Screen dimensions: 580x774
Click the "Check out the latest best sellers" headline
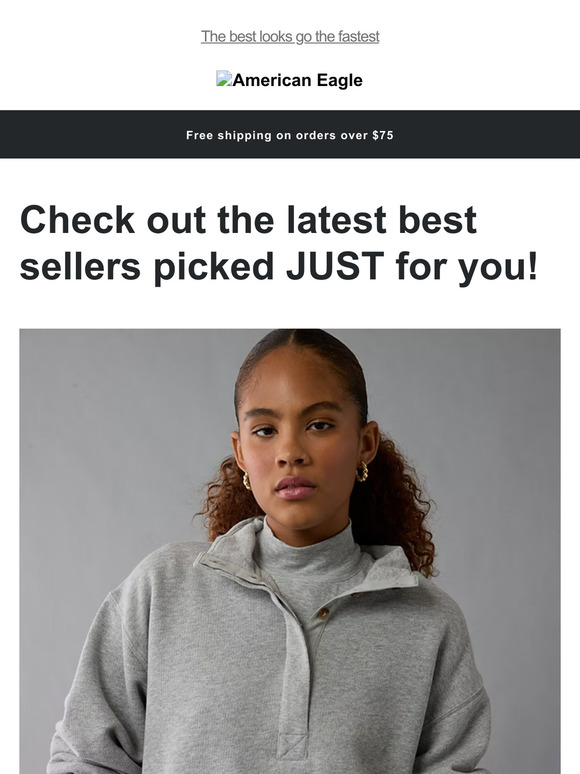278,243
